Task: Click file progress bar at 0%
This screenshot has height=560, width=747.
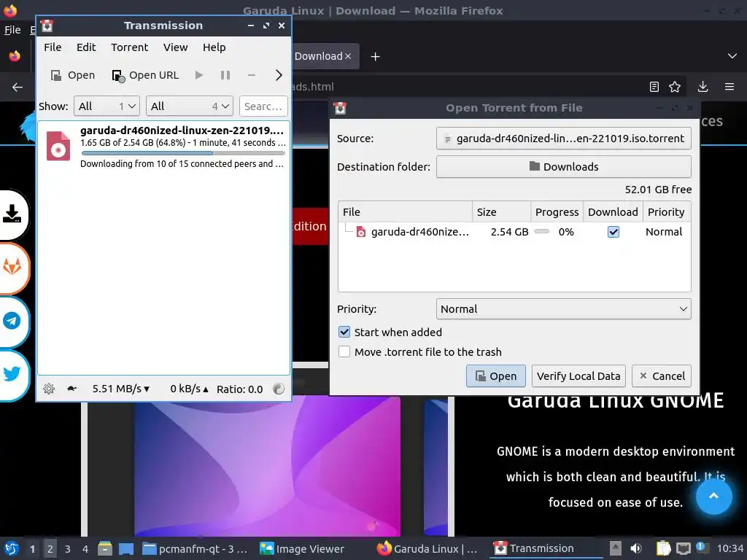Action: [542, 232]
